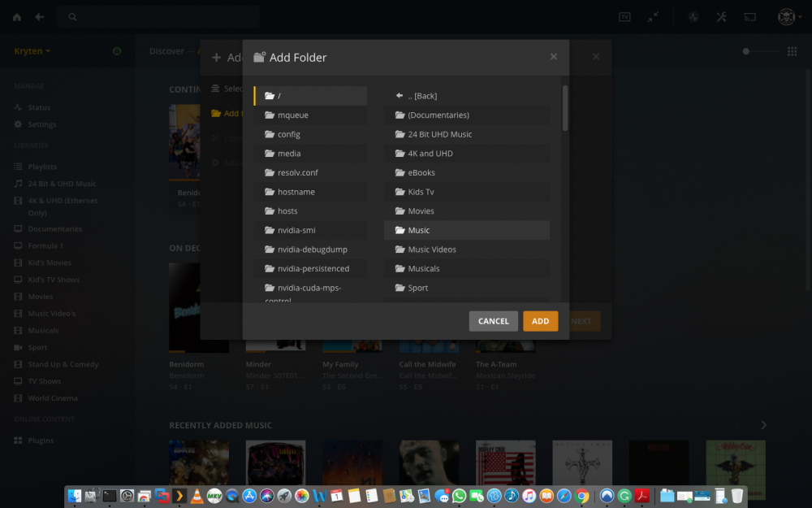Viewport: 812px width, 508px height.
Task: Select the media folder in left list
Action: [311, 154]
